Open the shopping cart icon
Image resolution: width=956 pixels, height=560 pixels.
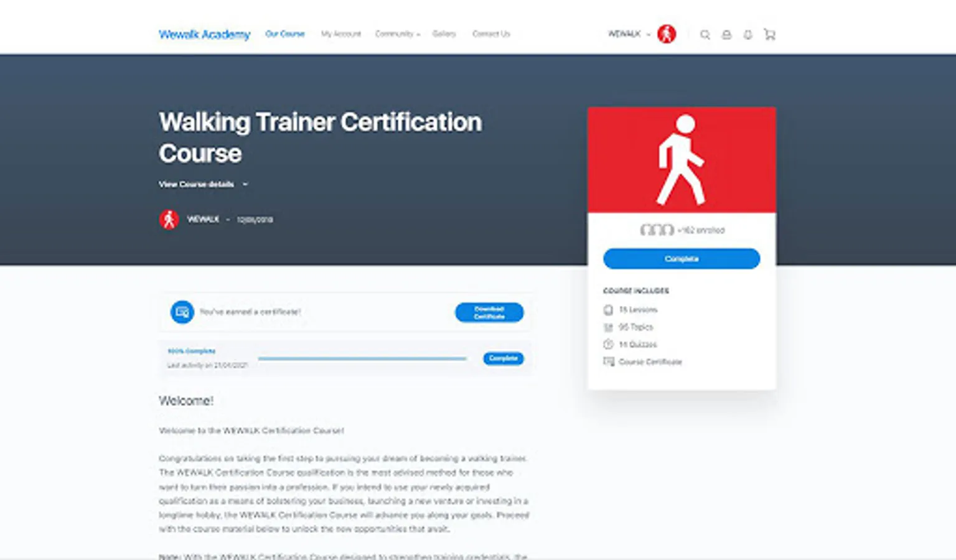pyautogui.click(x=770, y=35)
